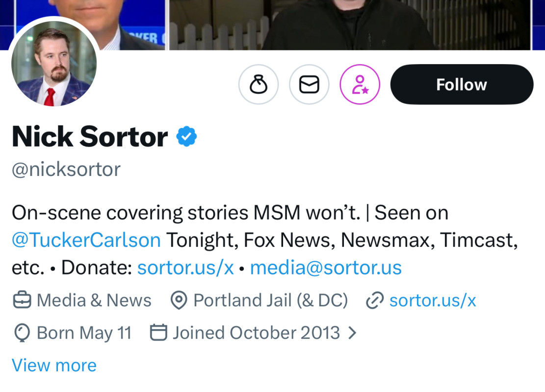This screenshot has height=392, width=545.
Task: Click the blue verified checkmark badge
Action: (187, 136)
